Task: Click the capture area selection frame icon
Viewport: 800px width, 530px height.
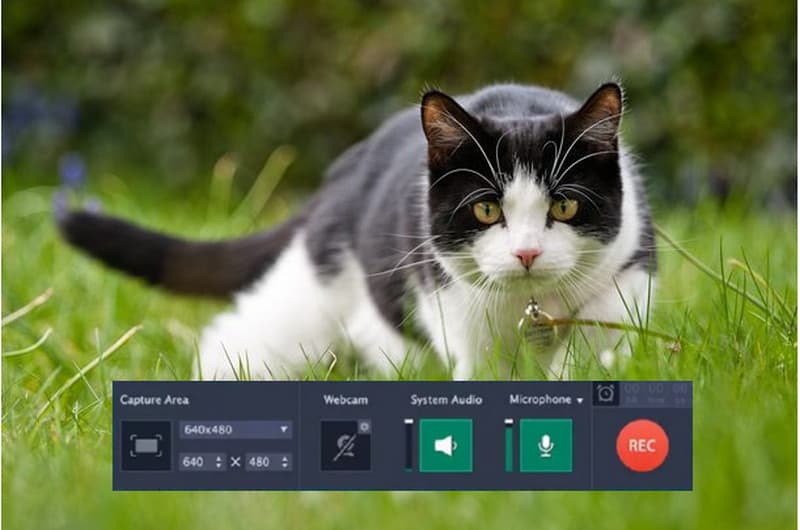Action: click(146, 446)
